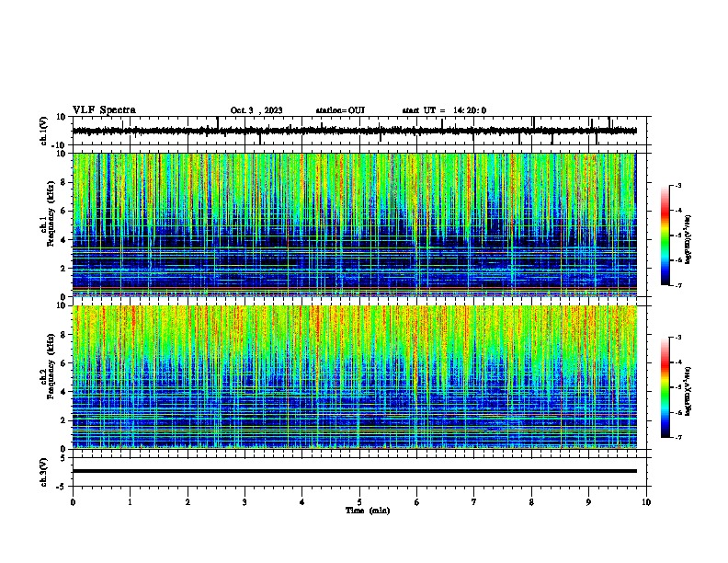The width and height of the screenshot is (728, 563).
Task: Select the "ch.3(V)" axis label
Action: point(44,472)
